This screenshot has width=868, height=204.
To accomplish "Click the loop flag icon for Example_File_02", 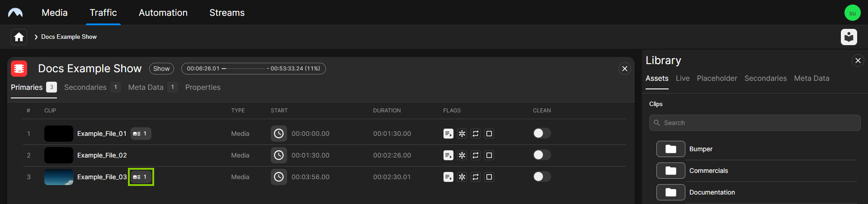I will (x=476, y=155).
